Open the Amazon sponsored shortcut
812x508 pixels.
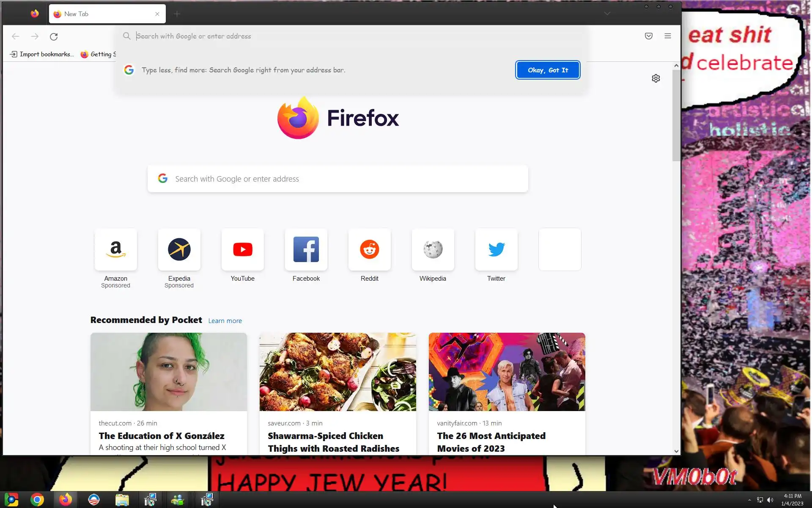tap(116, 250)
